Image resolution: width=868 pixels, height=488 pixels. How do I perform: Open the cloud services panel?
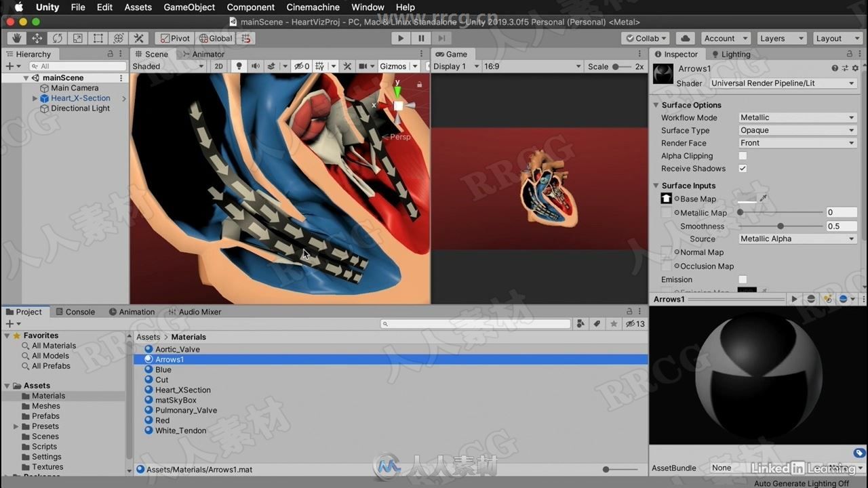685,39
